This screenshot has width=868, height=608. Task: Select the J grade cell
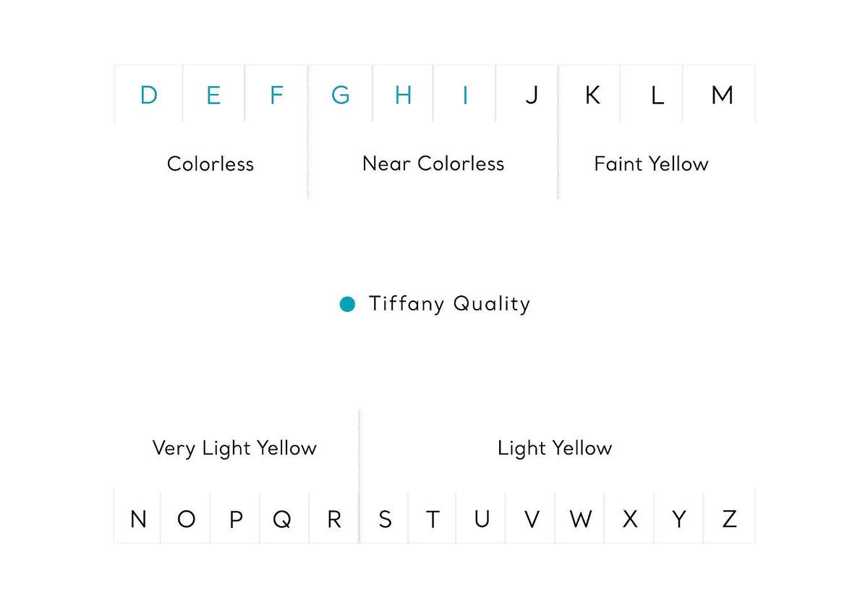pyautogui.click(x=527, y=94)
